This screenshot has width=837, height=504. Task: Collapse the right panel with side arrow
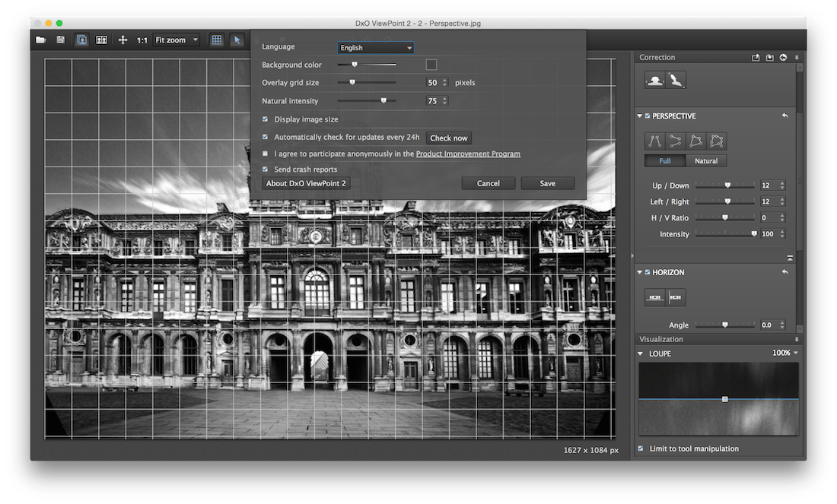click(632, 256)
